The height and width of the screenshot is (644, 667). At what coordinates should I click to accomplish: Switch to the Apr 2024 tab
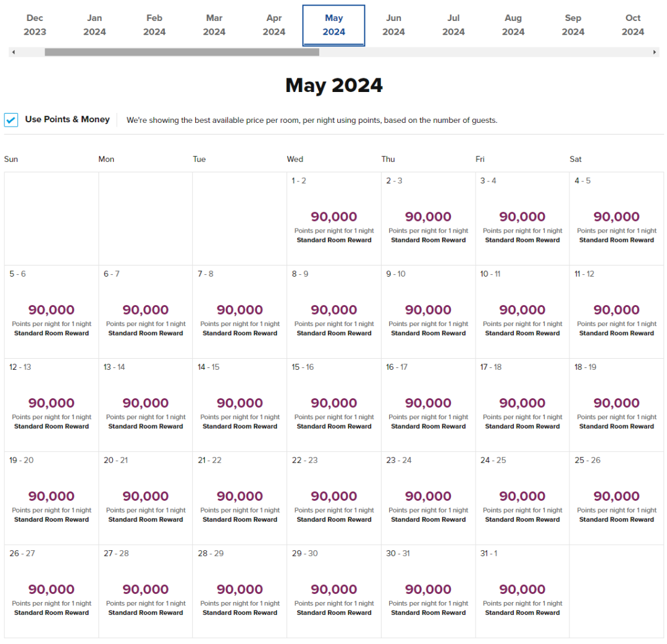tap(274, 25)
